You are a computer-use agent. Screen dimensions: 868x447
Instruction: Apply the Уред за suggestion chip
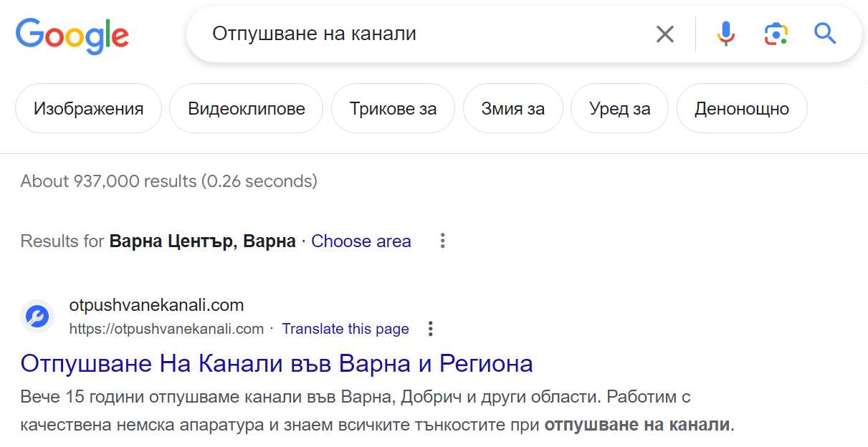click(x=619, y=109)
